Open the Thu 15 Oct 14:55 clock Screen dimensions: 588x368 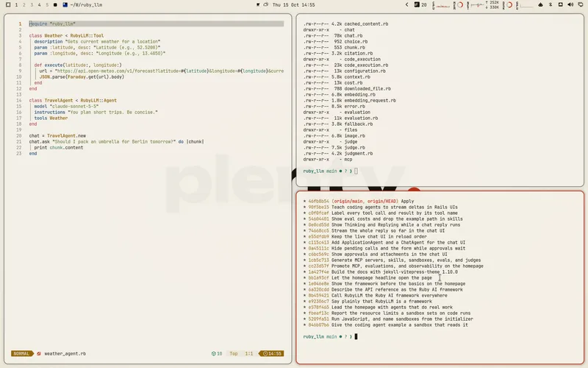tap(293, 5)
